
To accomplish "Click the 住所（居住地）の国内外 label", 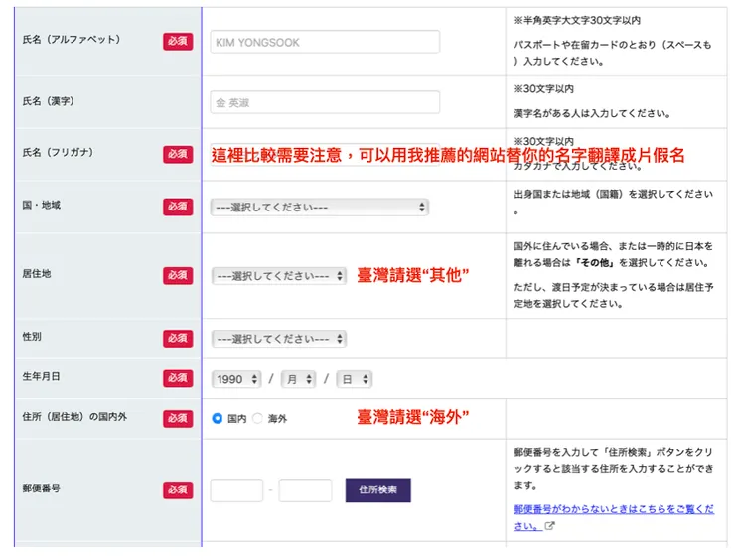I will click(x=74, y=417).
